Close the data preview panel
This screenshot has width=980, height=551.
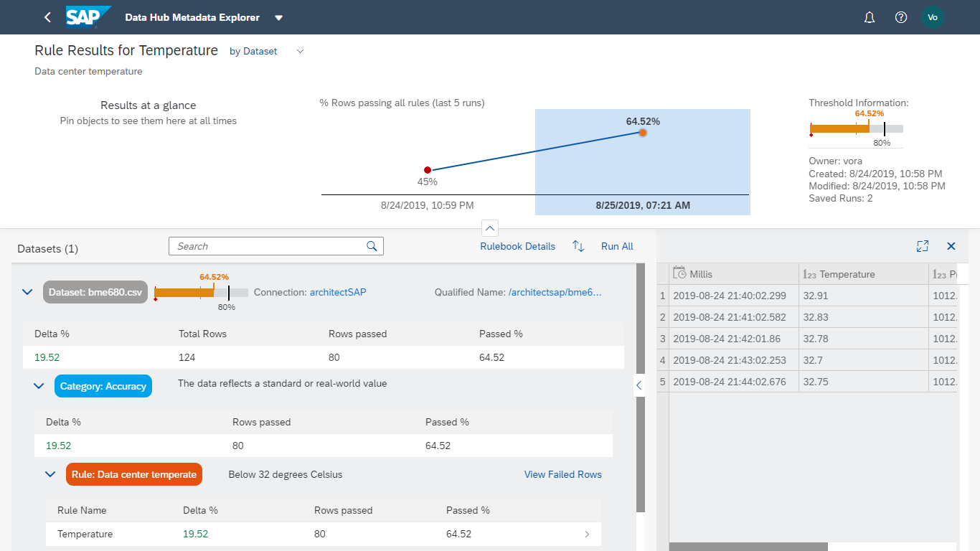951,246
